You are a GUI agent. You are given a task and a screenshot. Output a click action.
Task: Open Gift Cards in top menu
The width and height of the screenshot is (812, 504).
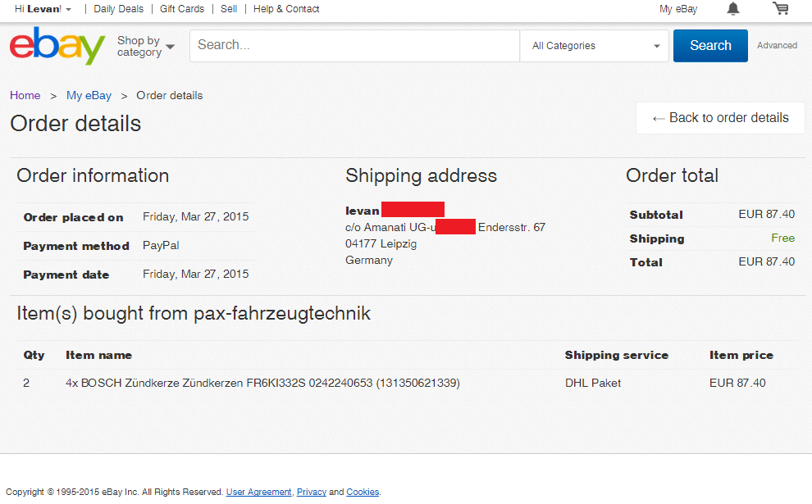click(x=182, y=9)
